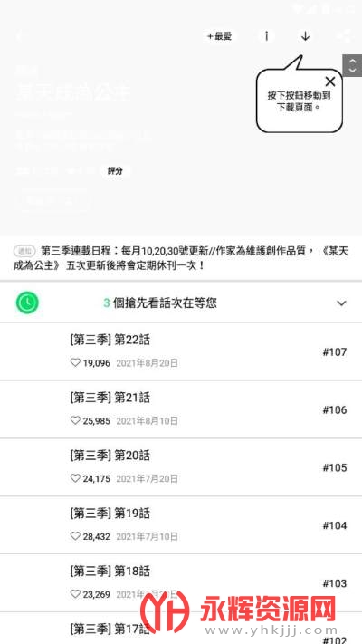This screenshot has height=644, width=362.
Task: Select episode #104 第19話
Action: point(181,525)
